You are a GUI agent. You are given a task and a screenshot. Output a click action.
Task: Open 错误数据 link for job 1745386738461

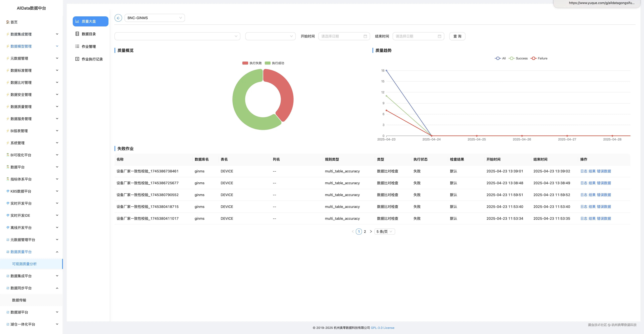(604, 171)
